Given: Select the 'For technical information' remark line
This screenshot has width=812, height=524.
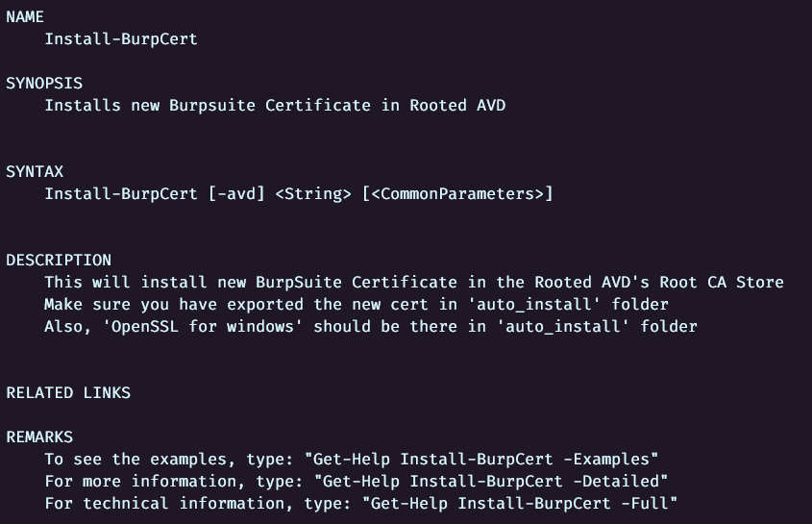Looking at the screenshot, I should point(361,504).
